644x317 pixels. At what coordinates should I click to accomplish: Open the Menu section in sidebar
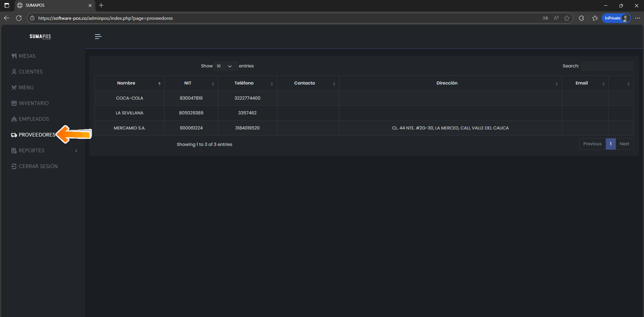click(26, 88)
